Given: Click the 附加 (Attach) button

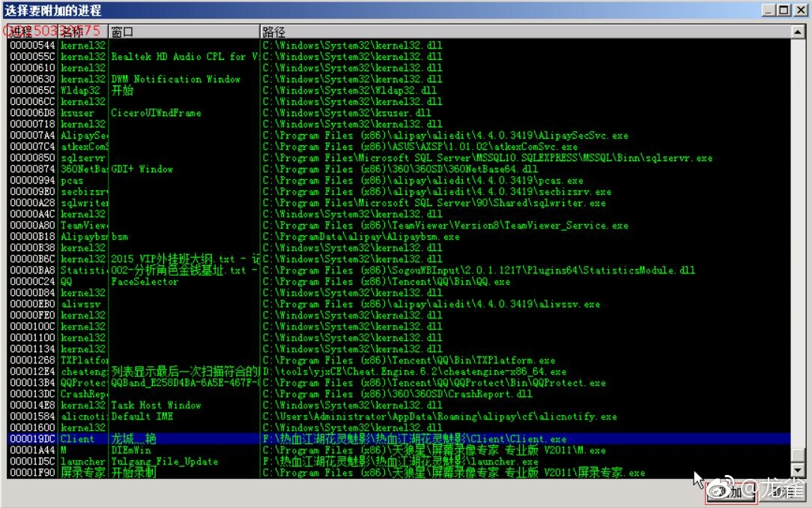Looking at the screenshot, I should 730,492.
